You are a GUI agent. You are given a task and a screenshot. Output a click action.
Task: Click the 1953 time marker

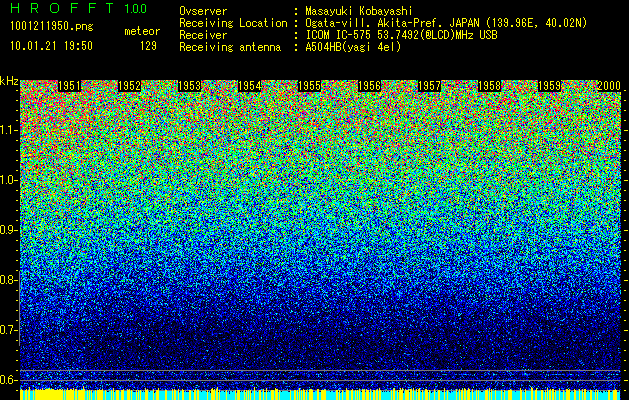[x=189, y=86]
